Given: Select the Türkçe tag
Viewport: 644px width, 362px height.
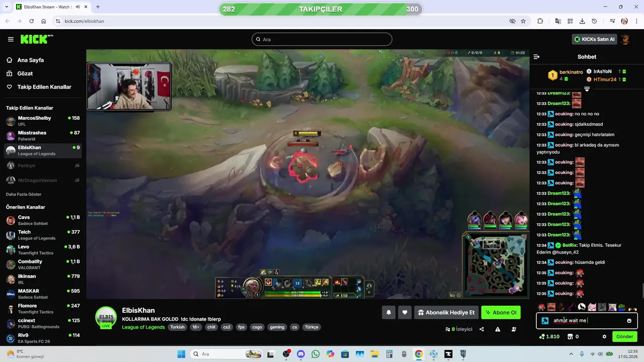Looking at the screenshot, I should pyautogui.click(x=311, y=327).
